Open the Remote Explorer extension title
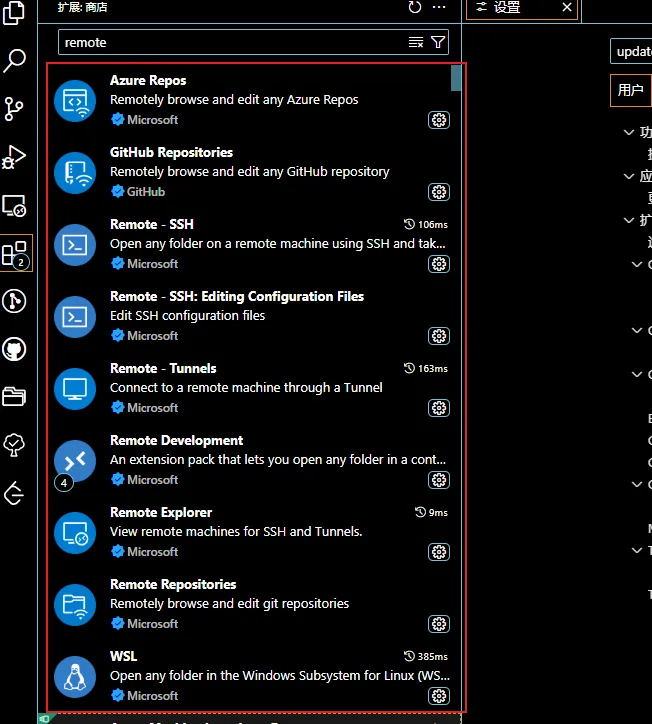 click(161, 513)
